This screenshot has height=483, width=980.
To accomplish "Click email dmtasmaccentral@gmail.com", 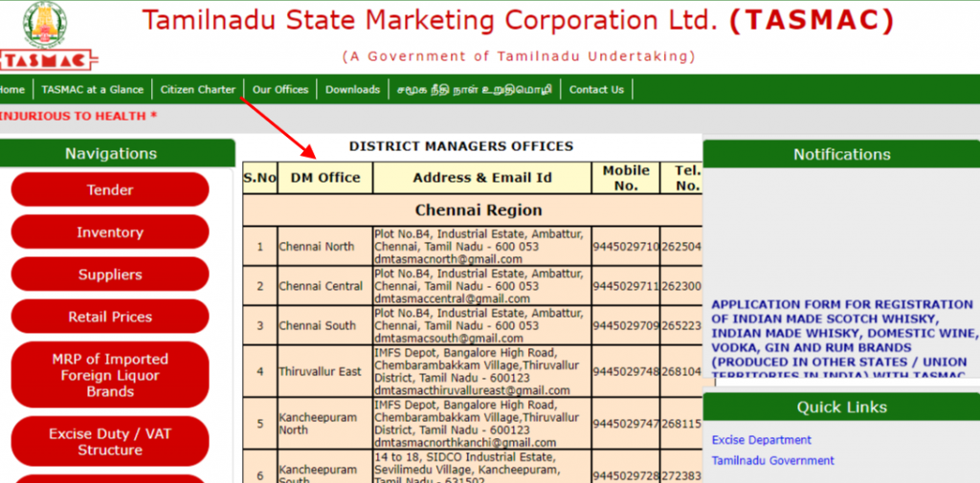I will (452, 298).
